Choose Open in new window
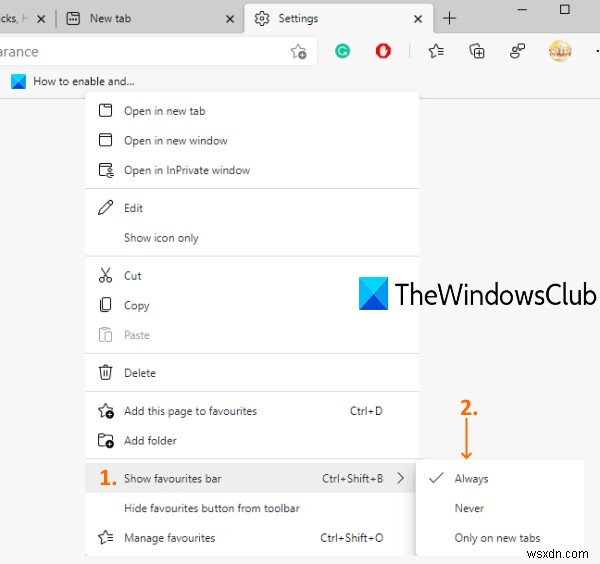 click(252, 140)
